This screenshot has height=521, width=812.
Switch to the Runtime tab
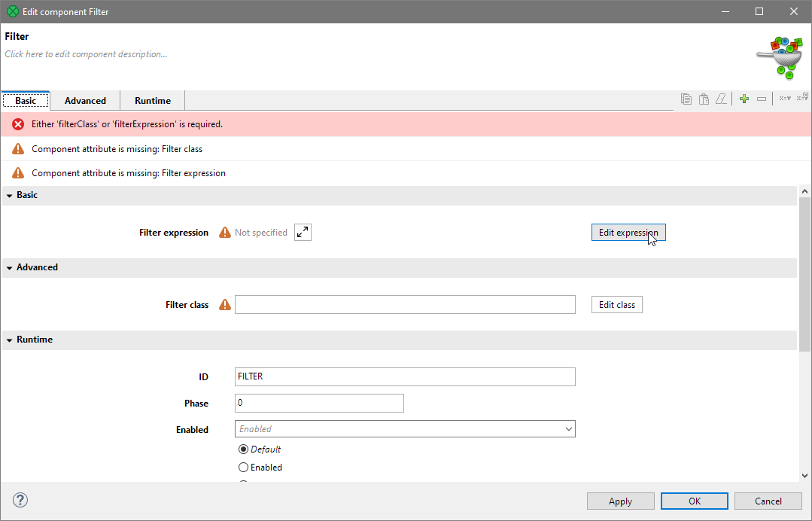tap(153, 101)
